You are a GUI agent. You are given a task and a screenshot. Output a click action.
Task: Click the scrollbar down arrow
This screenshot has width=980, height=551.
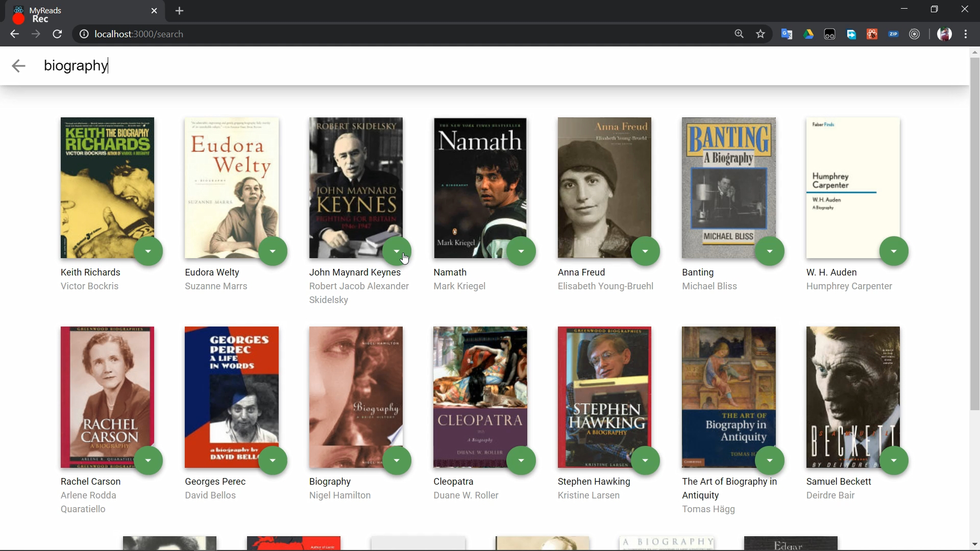pyautogui.click(x=975, y=545)
